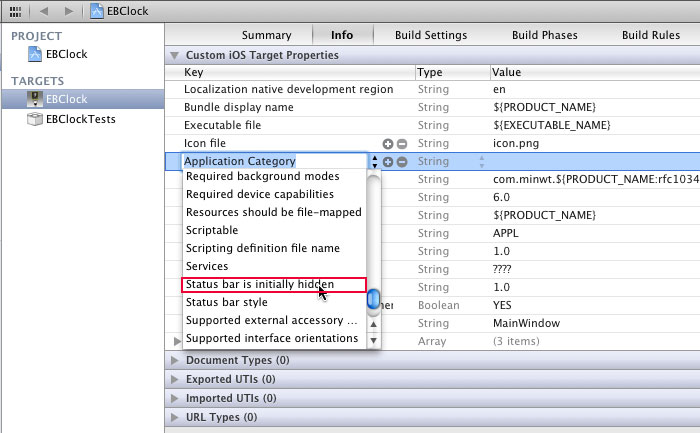Click the dropdown list scrollbar thumb

click(373, 299)
